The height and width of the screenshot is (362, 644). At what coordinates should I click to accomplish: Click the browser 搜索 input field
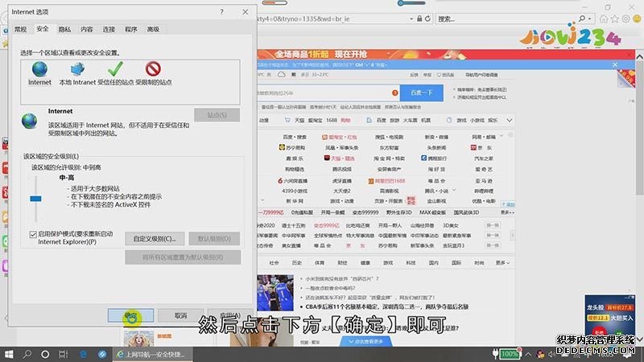(x=506, y=19)
